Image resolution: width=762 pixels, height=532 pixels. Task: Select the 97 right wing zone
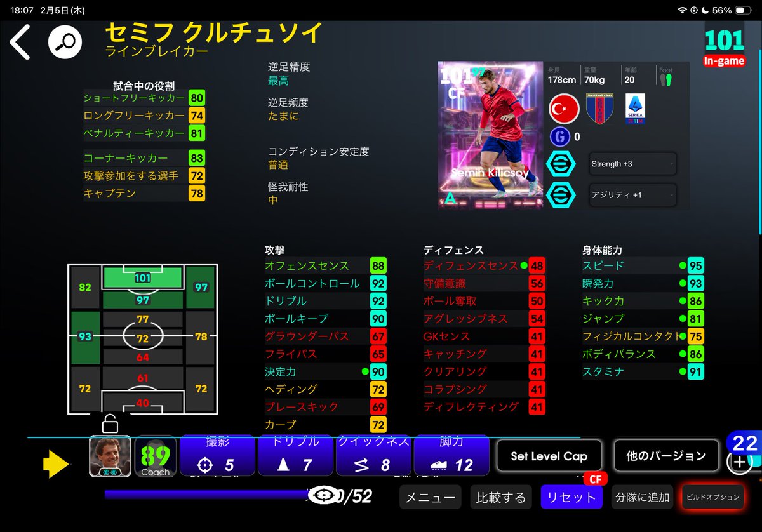[201, 288]
